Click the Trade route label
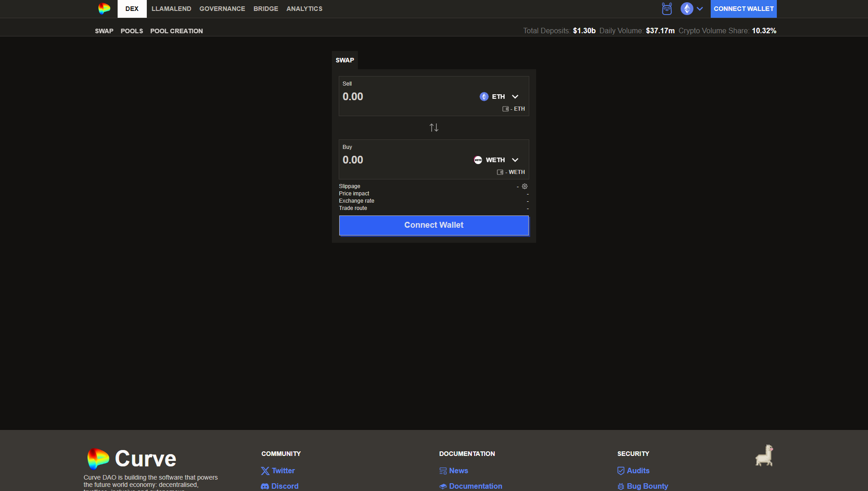 (353, 208)
